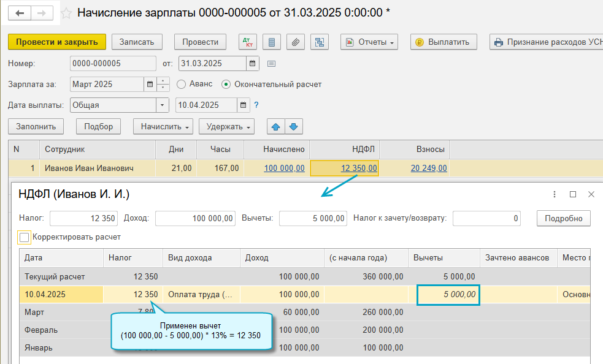Click Оплата труда income type cell

click(202, 294)
